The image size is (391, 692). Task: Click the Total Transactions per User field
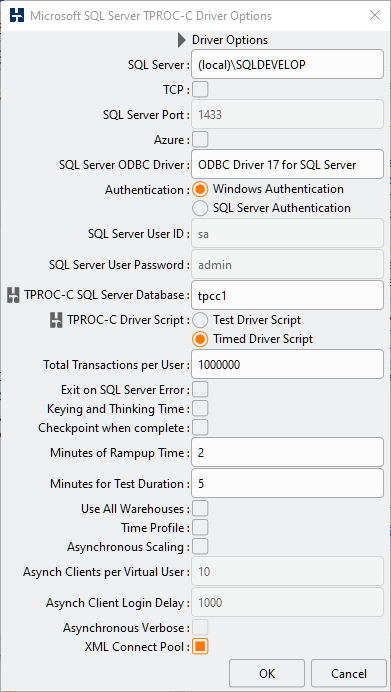click(288, 365)
